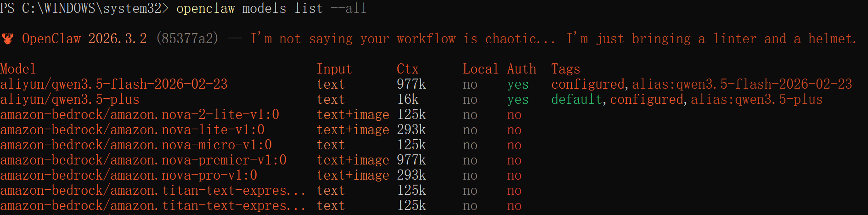Select the amazon.nova-micro-v1:0 model entry

coord(136,145)
